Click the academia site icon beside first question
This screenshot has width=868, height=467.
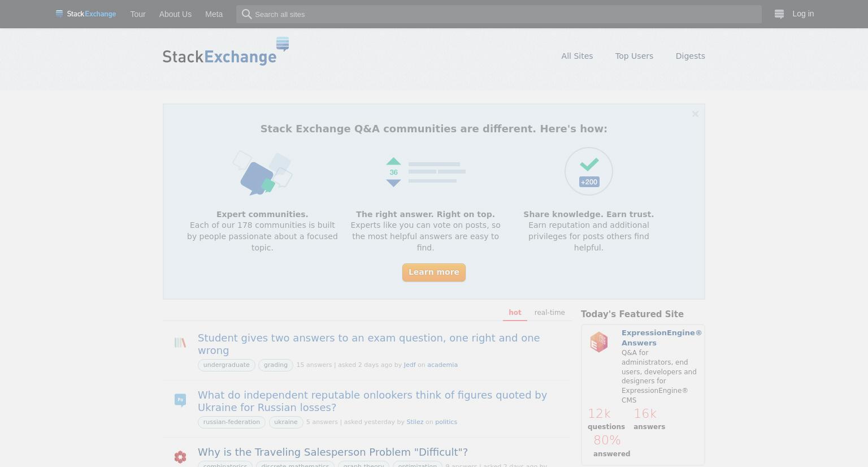point(180,343)
